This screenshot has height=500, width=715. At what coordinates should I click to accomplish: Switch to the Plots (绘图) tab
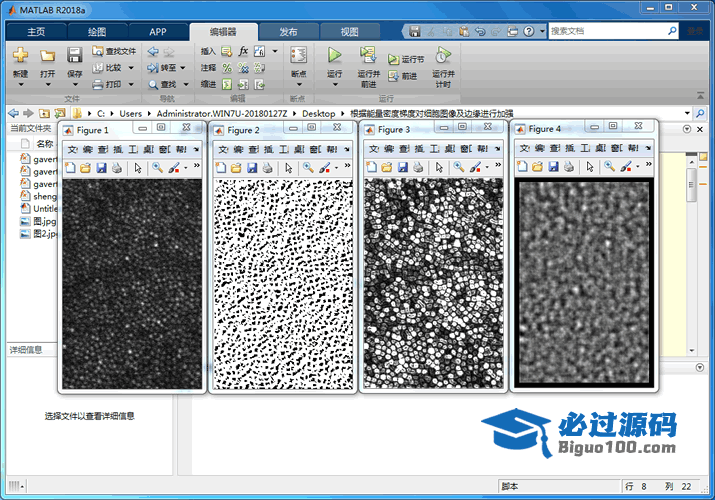(97, 31)
